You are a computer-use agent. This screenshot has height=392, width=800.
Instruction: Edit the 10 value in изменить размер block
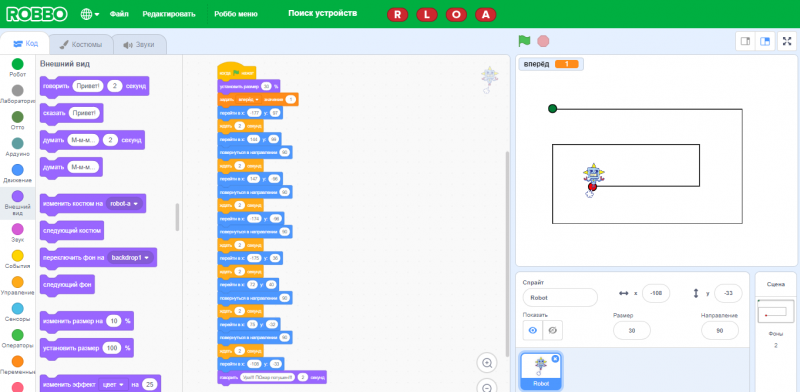[x=114, y=321]
